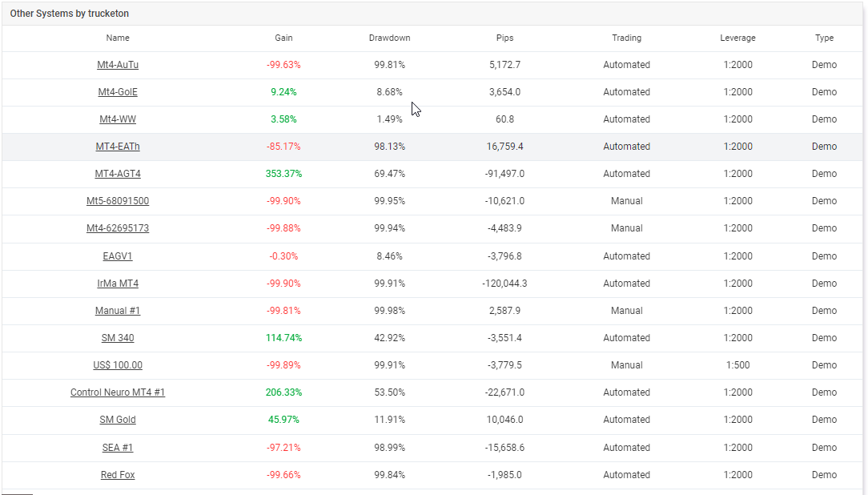Open the Red Fox system link
The height and width of the screenshot is (495, 868).
tap(118, 474)
